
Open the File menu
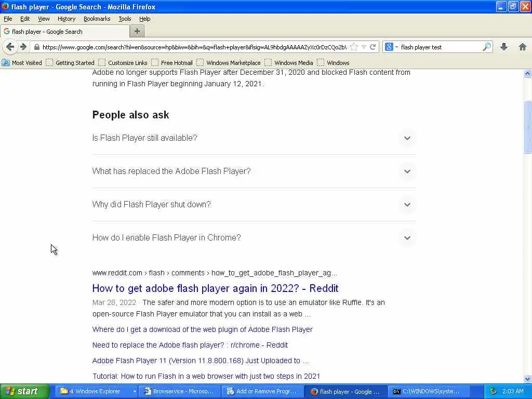click(x=8, y=19)
